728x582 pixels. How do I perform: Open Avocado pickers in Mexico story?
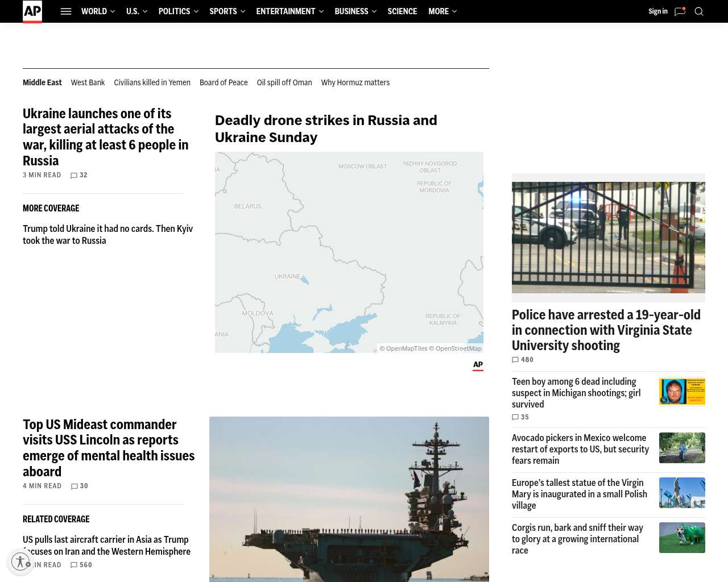coord(580,449)
